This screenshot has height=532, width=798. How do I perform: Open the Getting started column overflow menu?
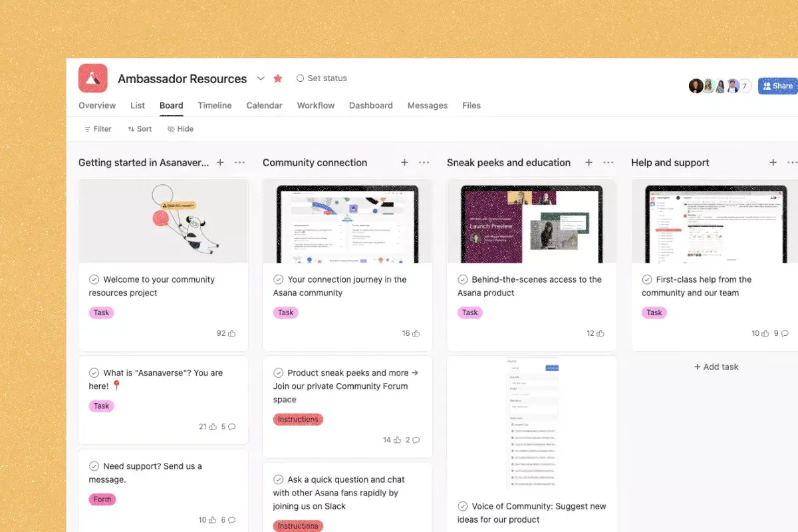click(x=239, y=162)
